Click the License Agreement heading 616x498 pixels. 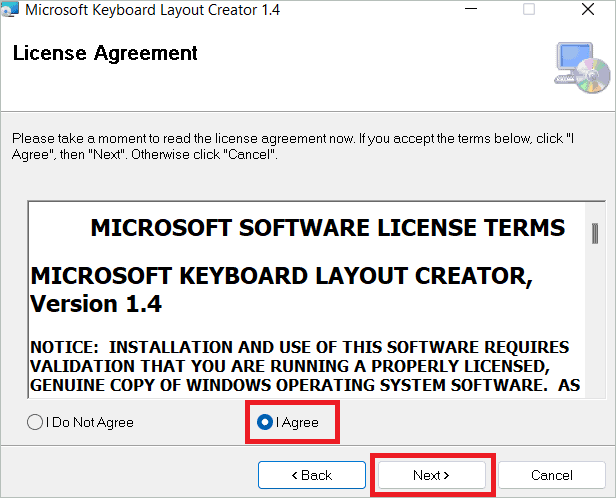coord(105,53)
